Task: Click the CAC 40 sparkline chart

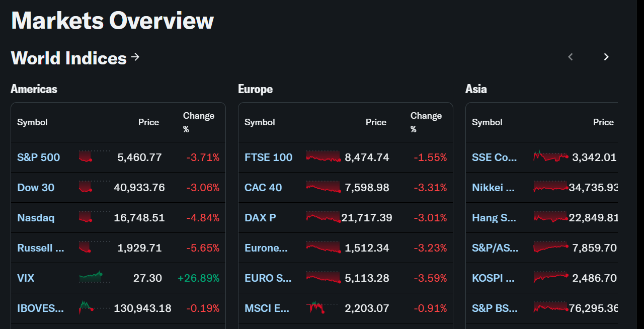Action: pyautogui.click(x=323, y=187)
